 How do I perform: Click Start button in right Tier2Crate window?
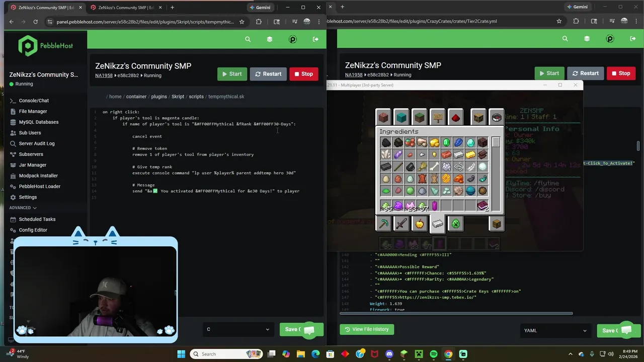click(x=549, y=73)
